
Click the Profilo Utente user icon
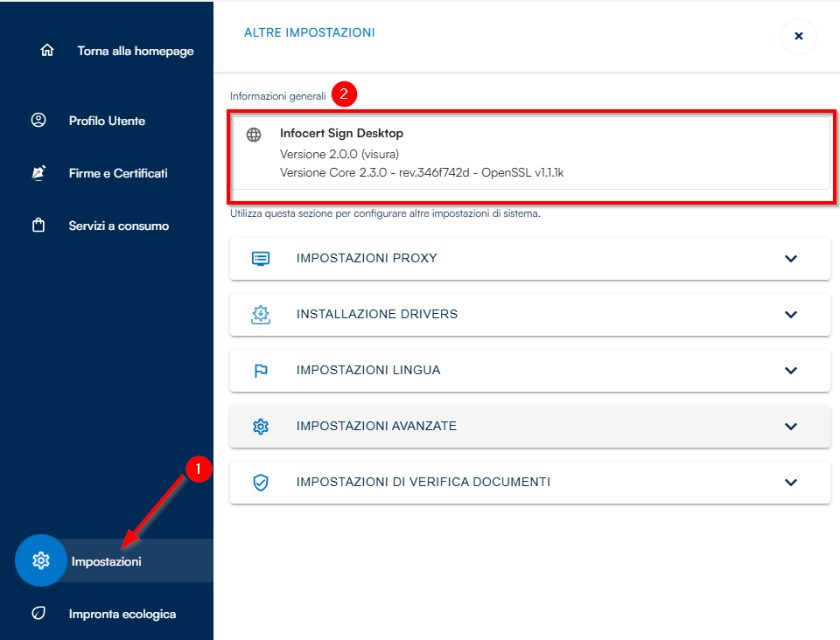[38, 120]
